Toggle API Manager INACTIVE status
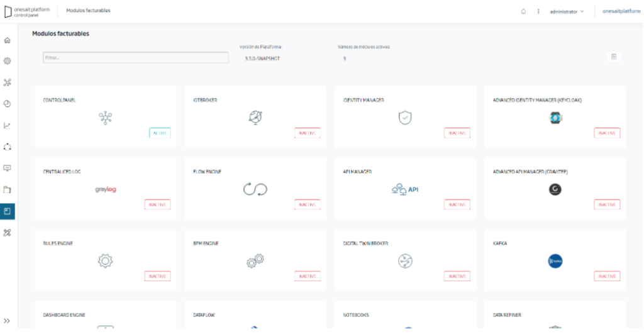644x334 pixels. 457,204
